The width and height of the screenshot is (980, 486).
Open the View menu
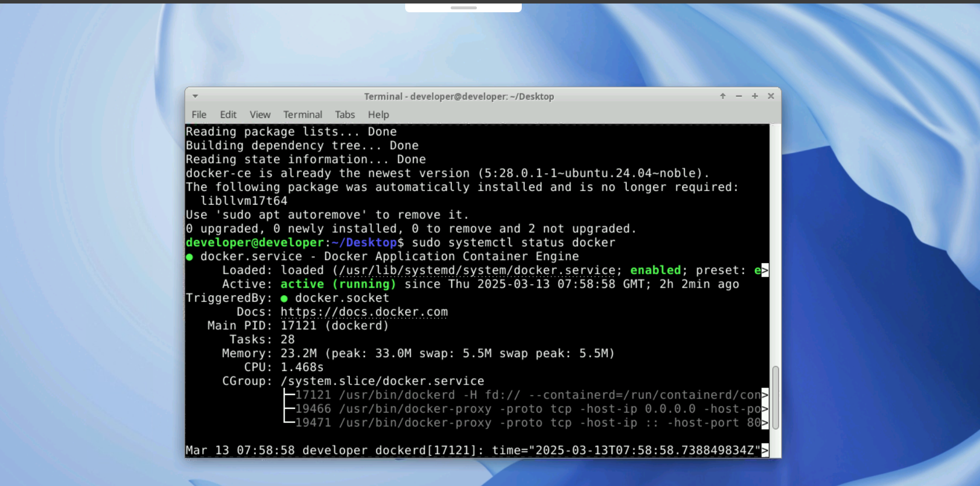(x=260, y=114)
